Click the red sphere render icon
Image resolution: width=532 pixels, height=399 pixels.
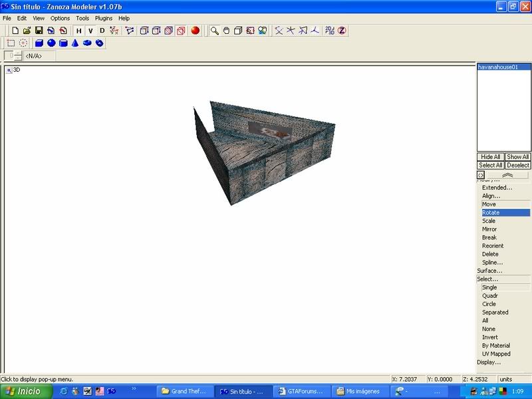[x=196, y=31]
